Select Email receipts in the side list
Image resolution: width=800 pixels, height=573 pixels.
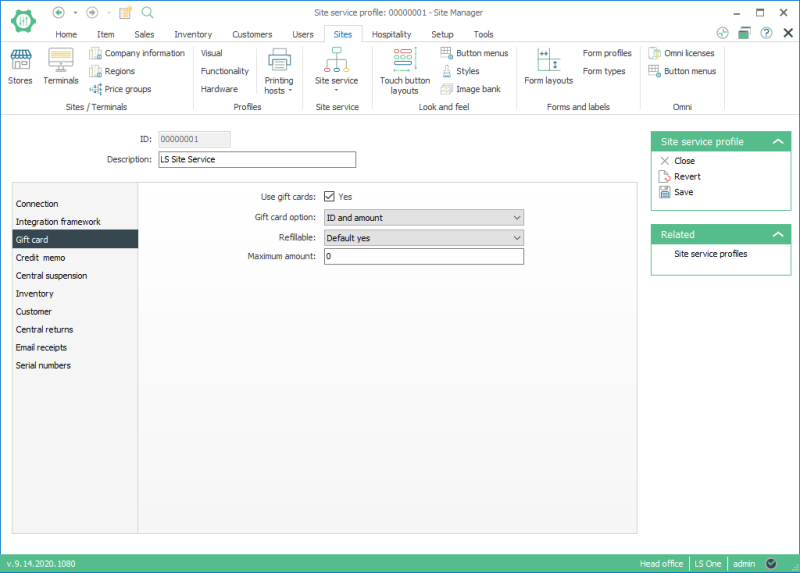[75, 347]
